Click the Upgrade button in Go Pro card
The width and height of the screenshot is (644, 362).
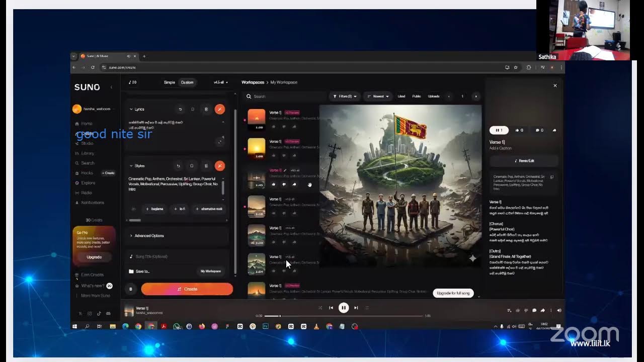point(94,257)
